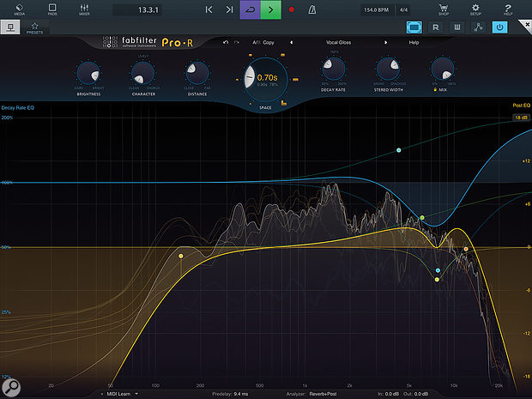Click the Decay Rate knob

coord(333,69)
